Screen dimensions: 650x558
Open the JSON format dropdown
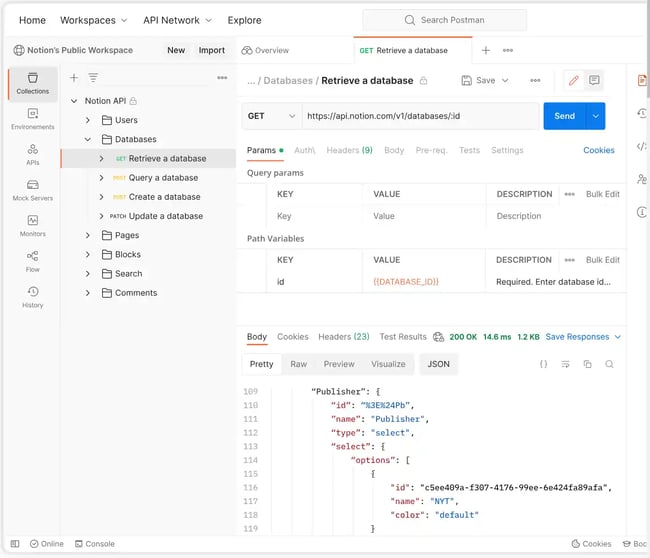coord(438,364)
